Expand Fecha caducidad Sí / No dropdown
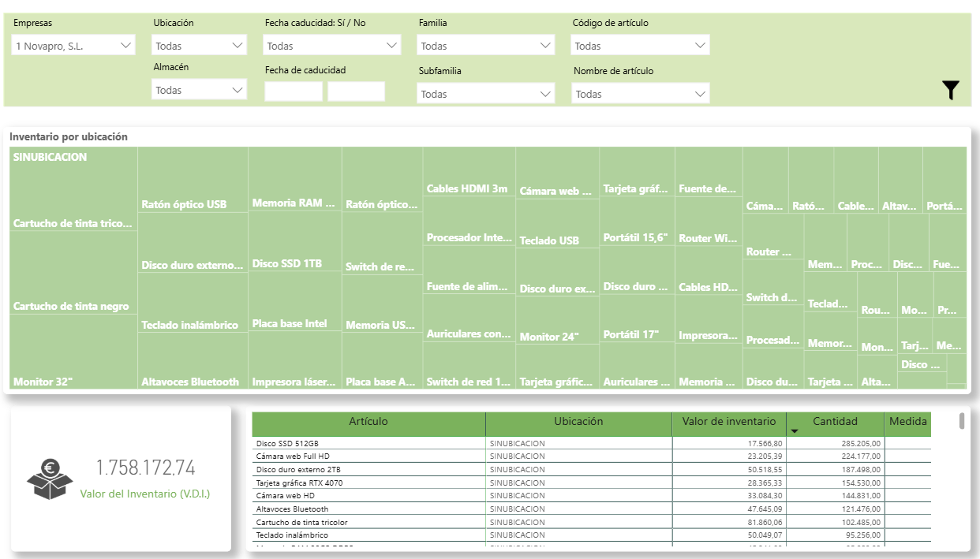The image size is (980, 559). tap(332, 47)
